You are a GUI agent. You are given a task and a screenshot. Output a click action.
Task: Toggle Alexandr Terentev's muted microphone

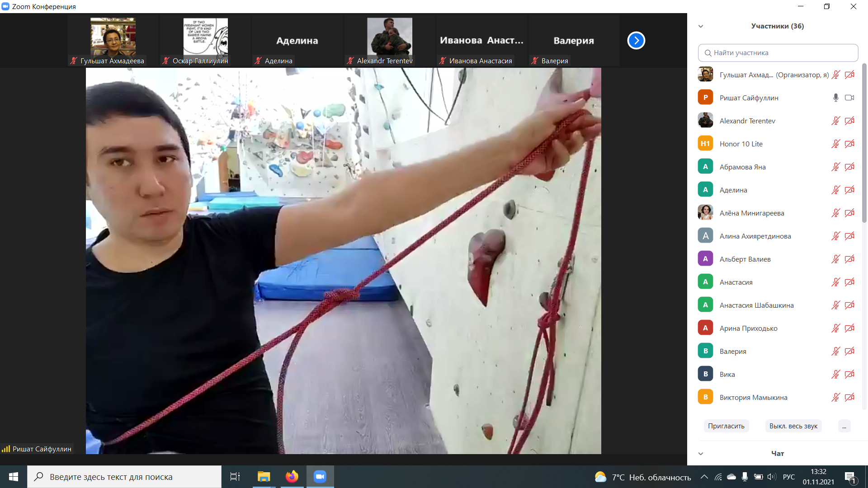point(835,121)
